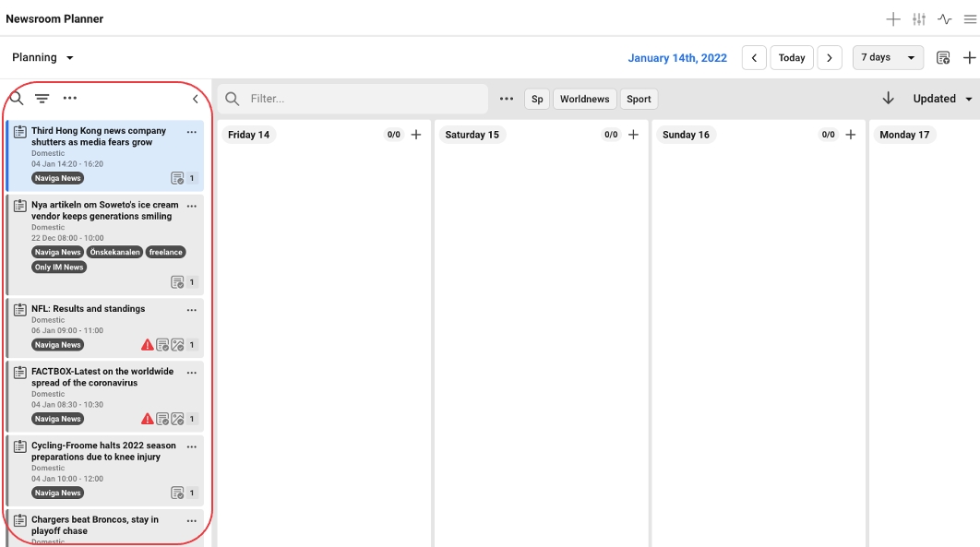Click the Today button
This screenshot has width=980, height=547.
(x=792, y=57)
